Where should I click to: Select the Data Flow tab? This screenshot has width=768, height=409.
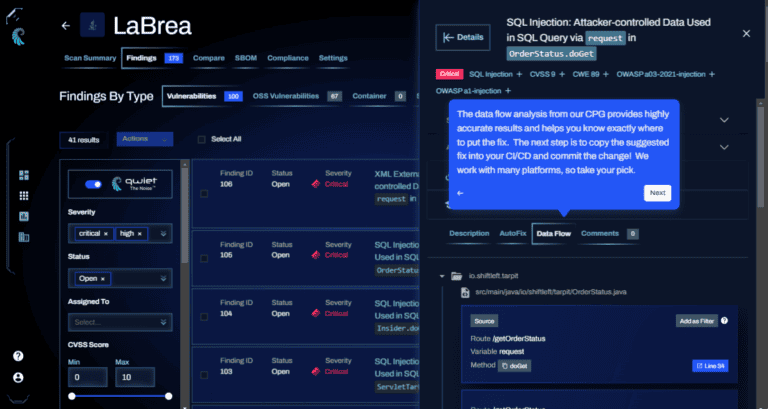[553, 234]
